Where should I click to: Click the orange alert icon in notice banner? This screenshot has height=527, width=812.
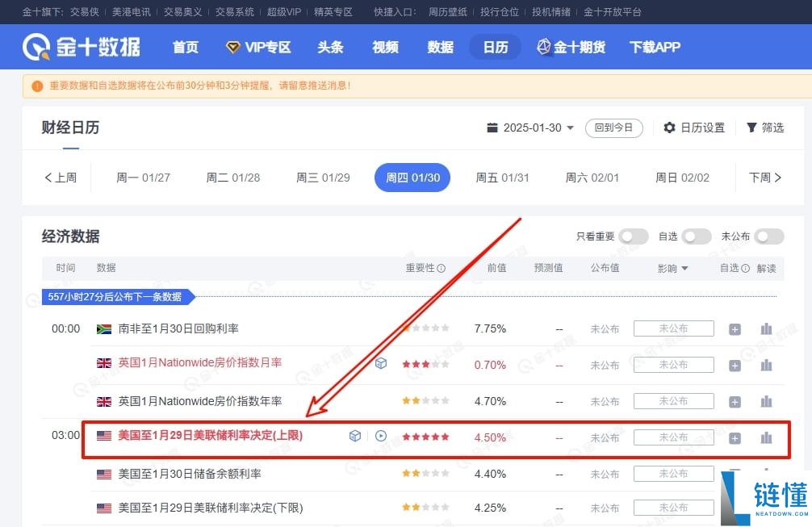point(37,86)
